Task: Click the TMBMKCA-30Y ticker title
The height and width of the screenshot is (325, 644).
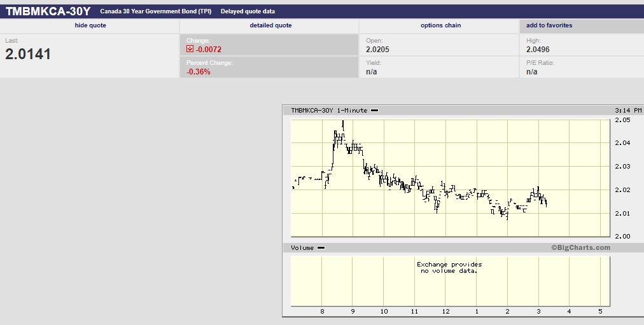Action: tap(48, 11)
